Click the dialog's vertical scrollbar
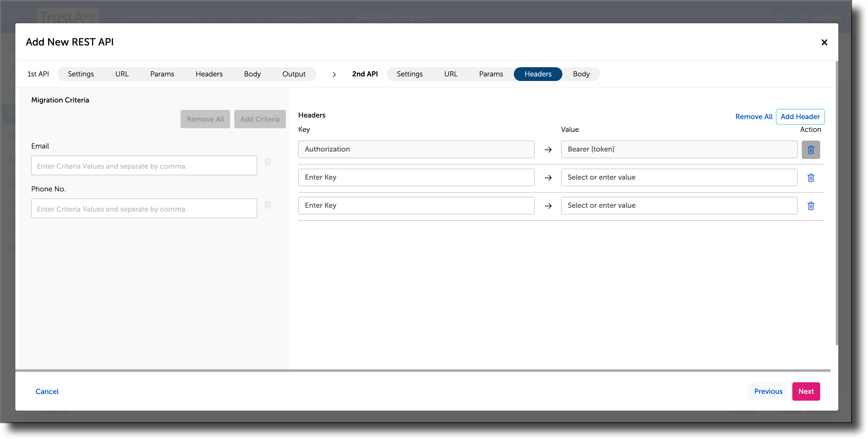Screen dimensions: 868x439 tap(837, 203)
